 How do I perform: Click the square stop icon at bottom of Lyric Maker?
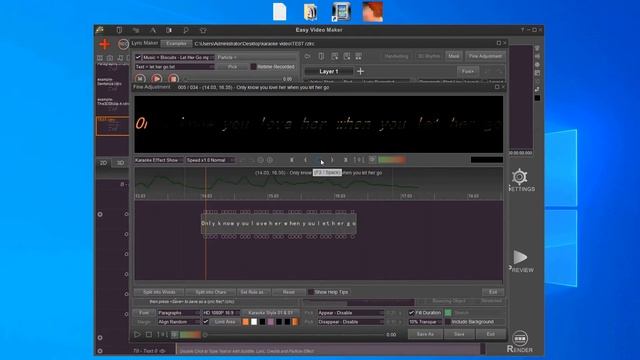(149, 334)
